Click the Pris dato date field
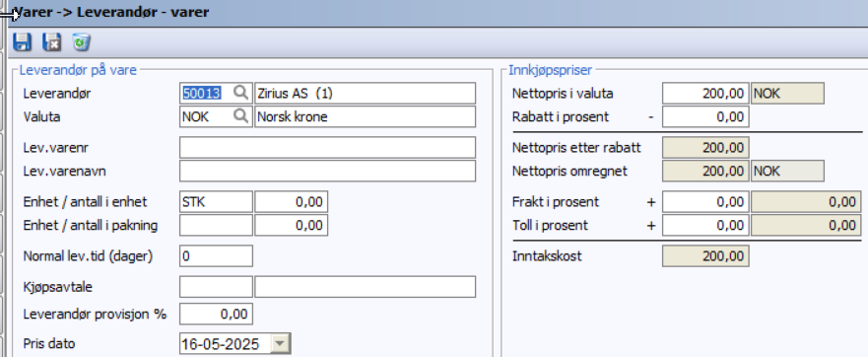The height and width of the screenshot is (357, 868). 226,344
